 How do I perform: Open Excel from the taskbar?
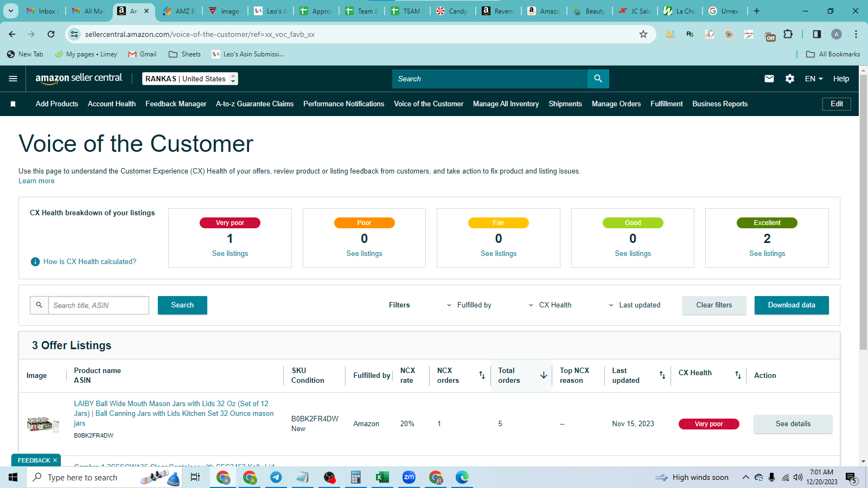382,477
